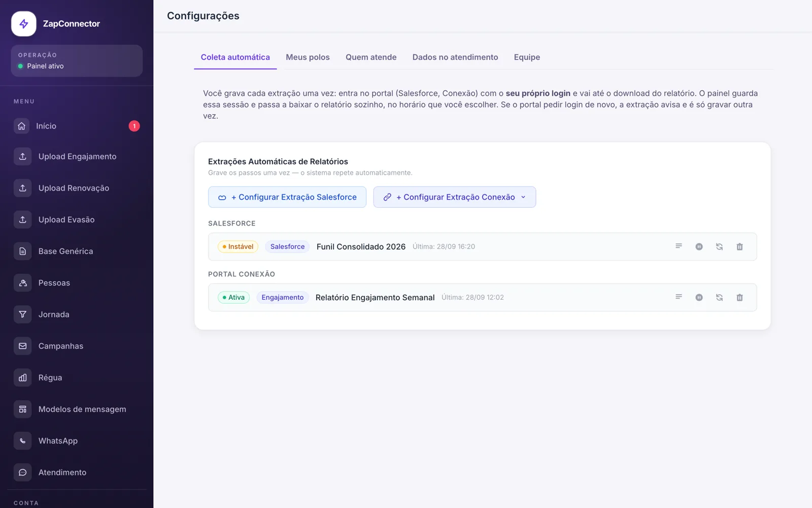
Task: Re-run the Relatório Engajamento Semanal extraction
Action: tap(719, 297)
